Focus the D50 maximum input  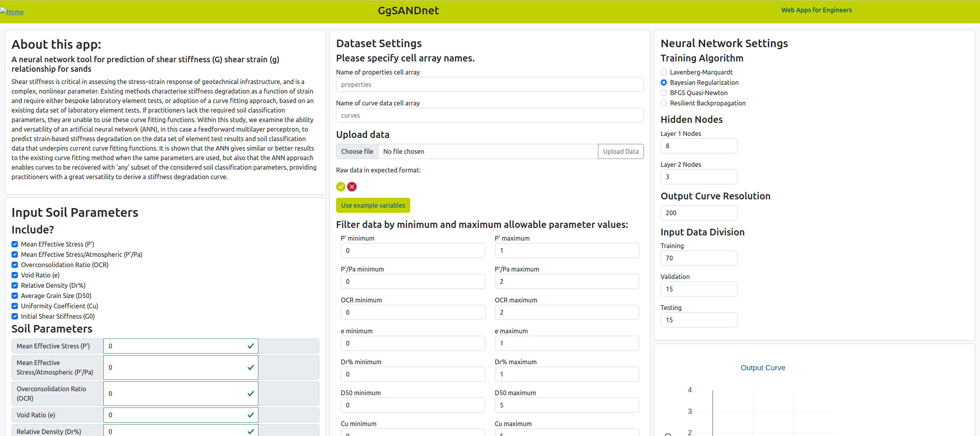coord(566,405)
